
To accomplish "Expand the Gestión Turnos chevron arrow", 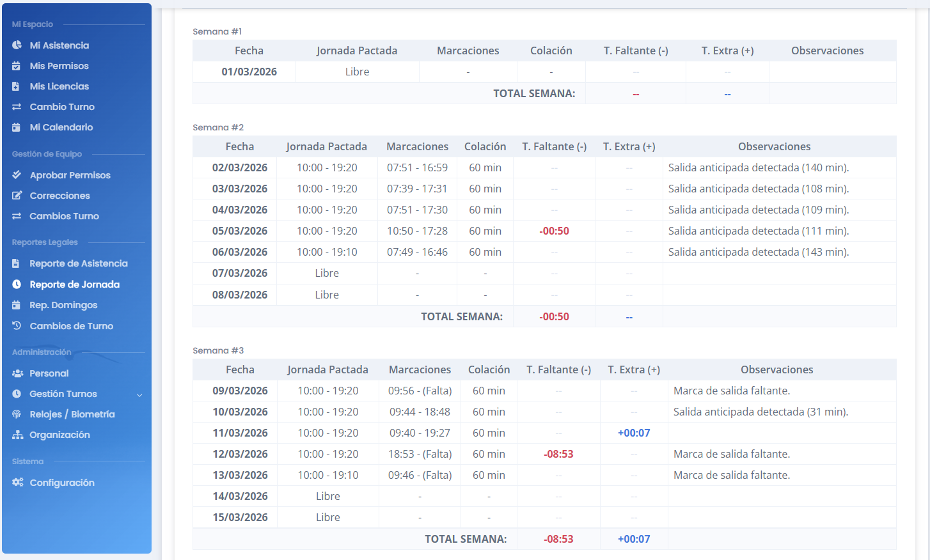I will click(139, 394).
